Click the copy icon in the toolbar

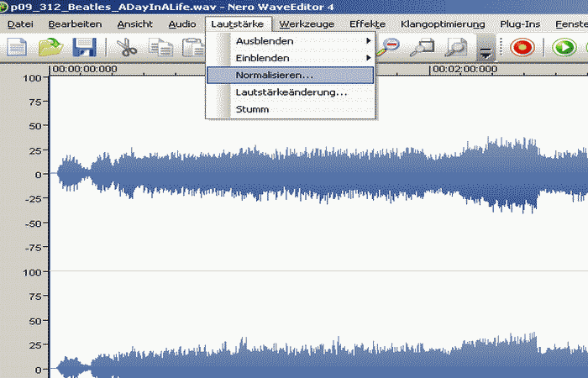tap(160, 48)
